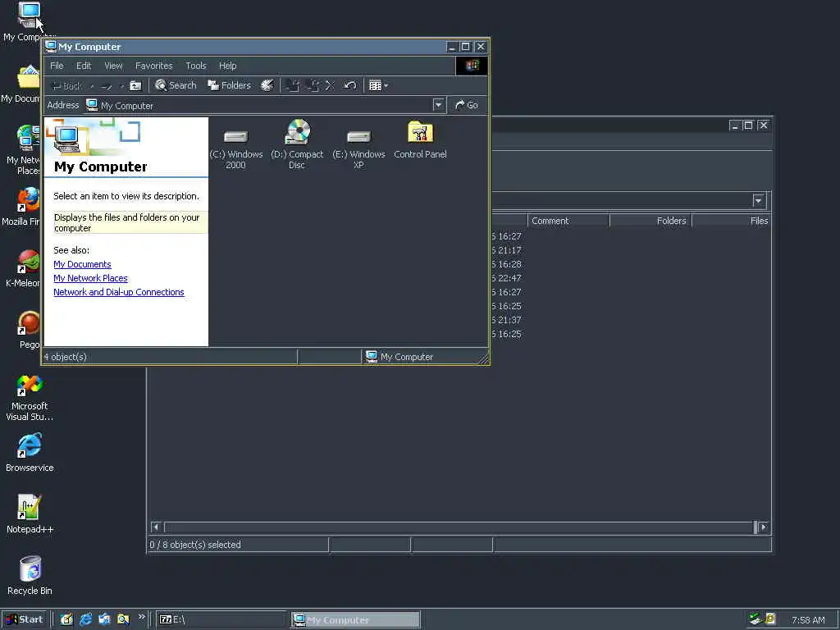Toggle the Folders pane button
The height and width of the screenshot is (630, 840).
230,85
